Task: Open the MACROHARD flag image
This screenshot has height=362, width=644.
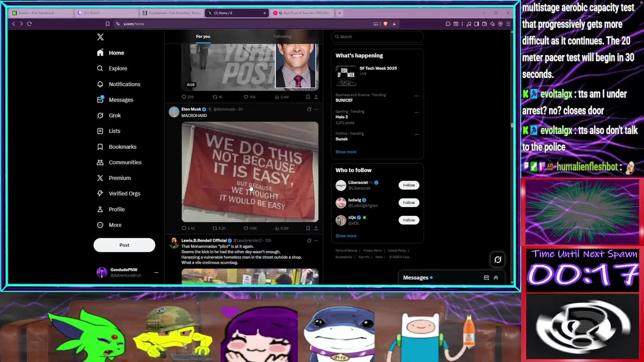Action: point(250,171)
